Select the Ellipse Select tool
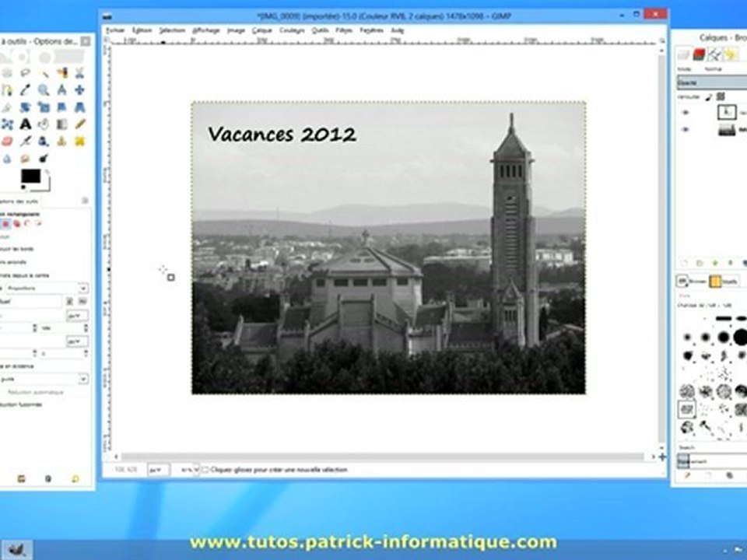747x560 pixels. click(x=7, y=73)
